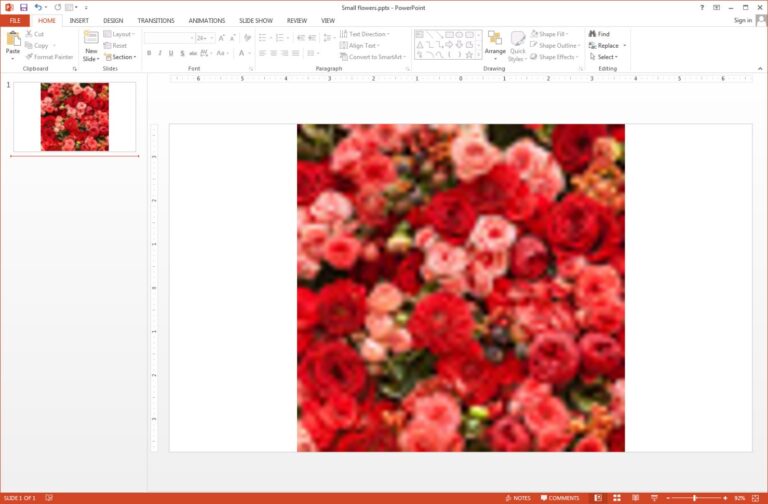This screenshot has width=768, height=504.
Task: Open the FILE tab
Action: click(x=15, y=21)
